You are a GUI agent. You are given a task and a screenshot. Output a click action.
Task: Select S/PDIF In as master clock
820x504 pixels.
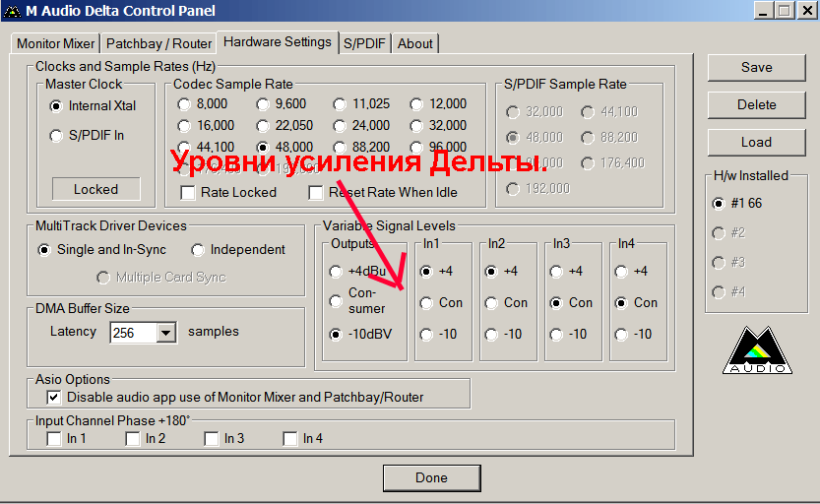(56, 136)
